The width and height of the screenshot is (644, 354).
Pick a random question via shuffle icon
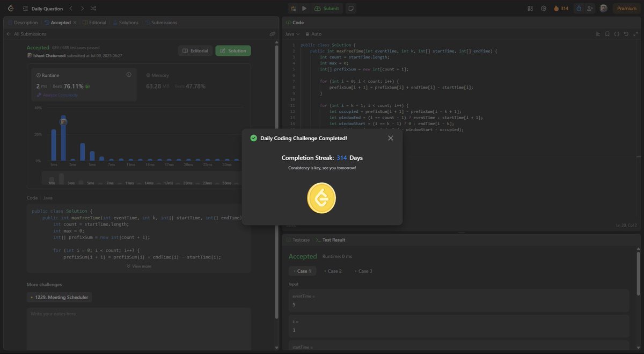point(93,9)
